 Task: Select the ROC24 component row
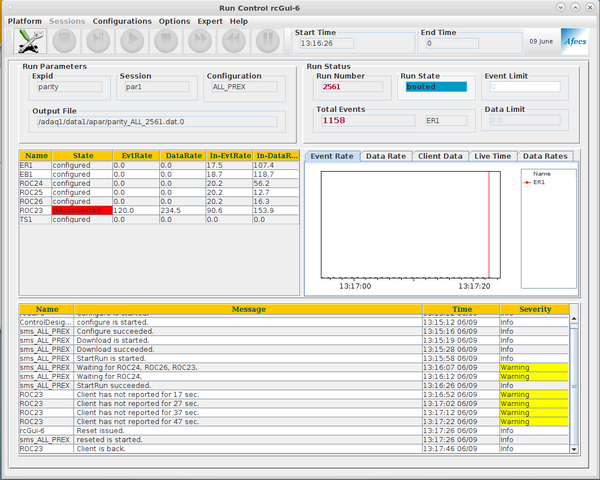point(159,183)
